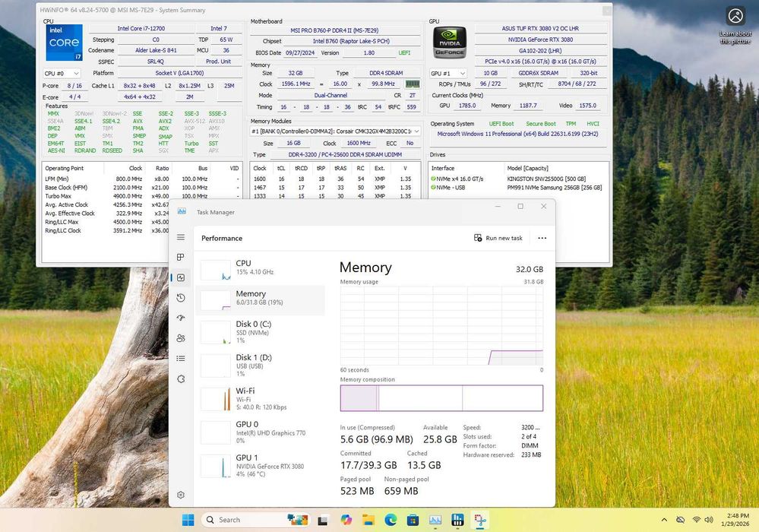The width and height of the screenshot is (759, 532).
Task: Click the Wi-Fi icon in system tray
Action: (696, 520)
